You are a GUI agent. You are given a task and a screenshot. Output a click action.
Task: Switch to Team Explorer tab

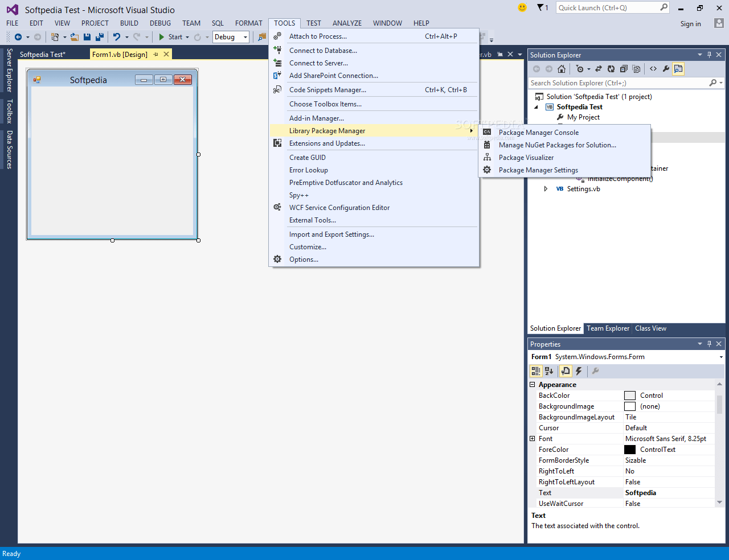(608, 328)
